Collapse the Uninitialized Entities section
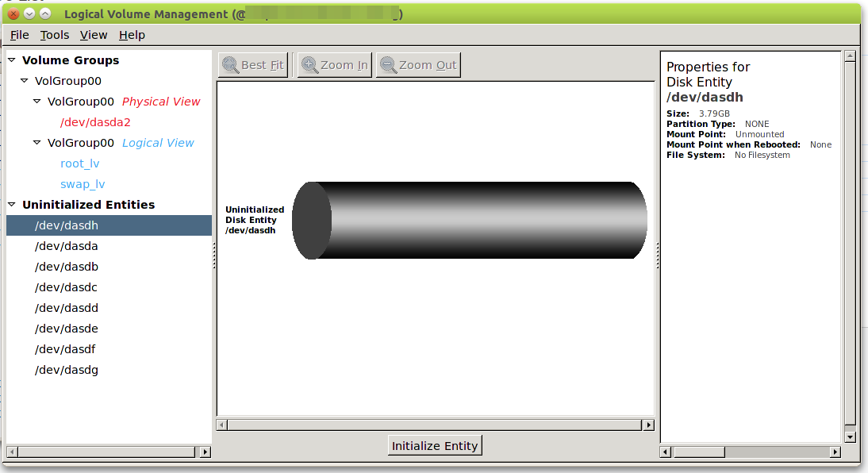Screen dimensions: 868x473 coord(12,205)
